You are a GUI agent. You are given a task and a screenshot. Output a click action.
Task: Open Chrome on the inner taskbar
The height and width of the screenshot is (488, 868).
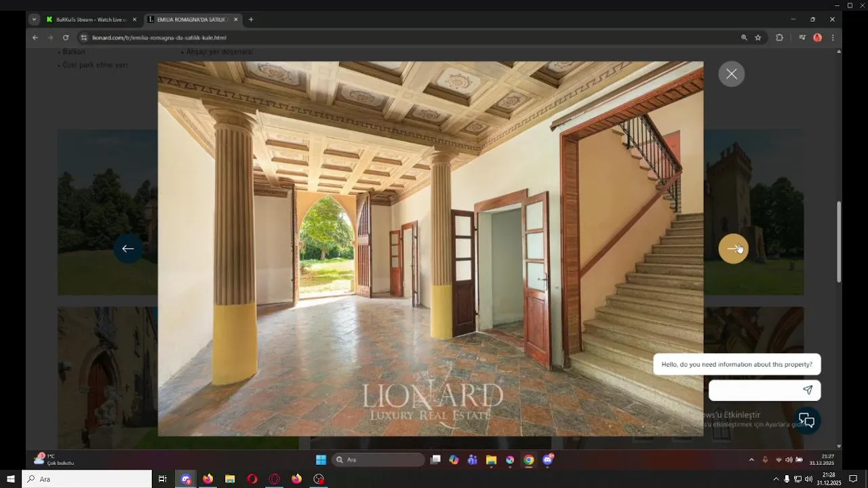528,460
